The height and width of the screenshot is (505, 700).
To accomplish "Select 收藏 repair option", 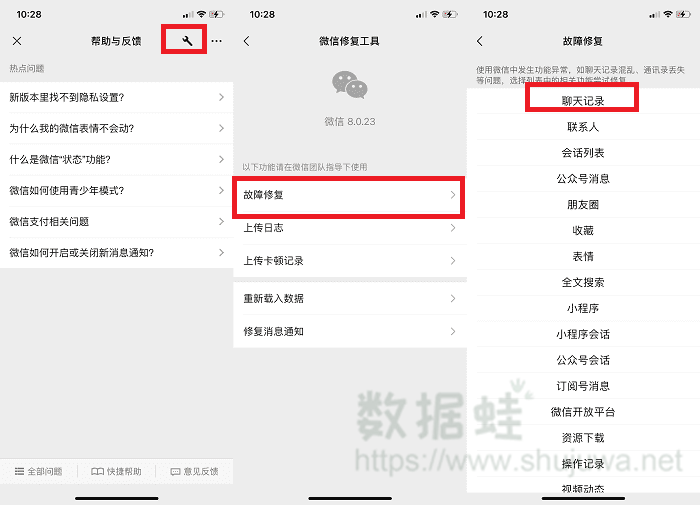I will coord(583,230).
